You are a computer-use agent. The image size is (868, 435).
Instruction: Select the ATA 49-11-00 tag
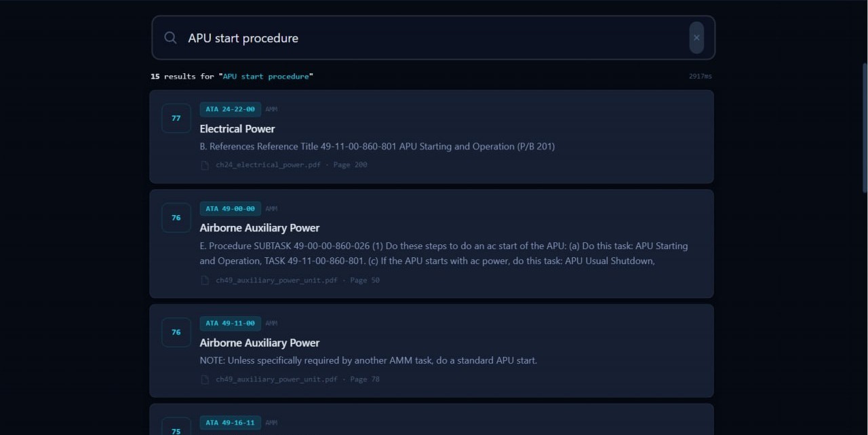click(231, 324)
